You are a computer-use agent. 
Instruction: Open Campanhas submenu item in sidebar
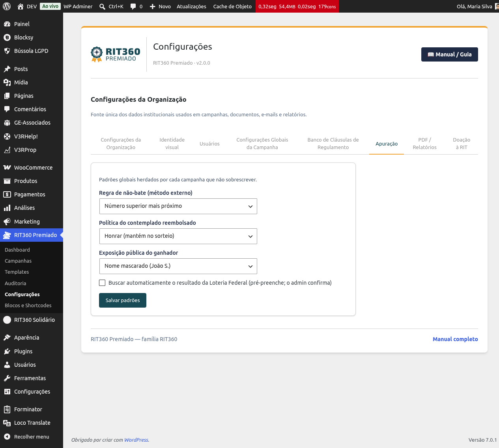pos(18,261)
